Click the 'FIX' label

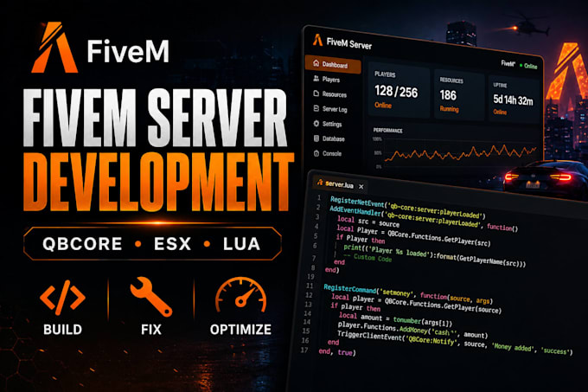tap(151, 330)
